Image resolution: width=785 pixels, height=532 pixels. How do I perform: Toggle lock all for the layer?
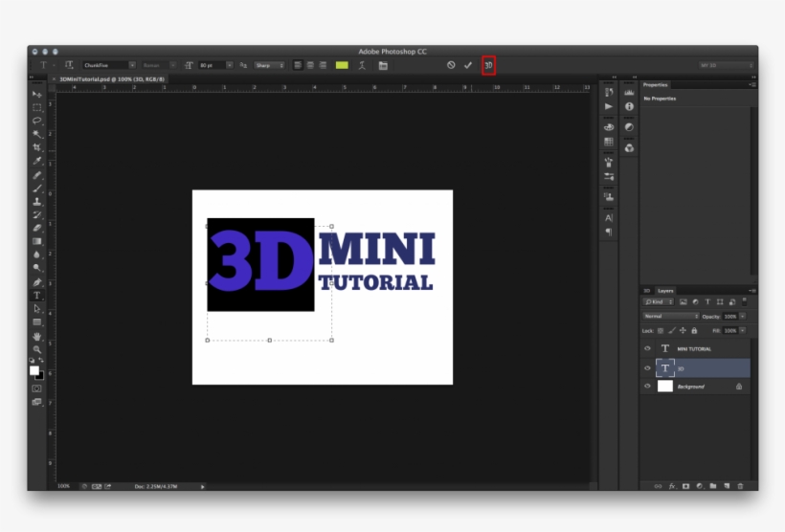[694, 330]
